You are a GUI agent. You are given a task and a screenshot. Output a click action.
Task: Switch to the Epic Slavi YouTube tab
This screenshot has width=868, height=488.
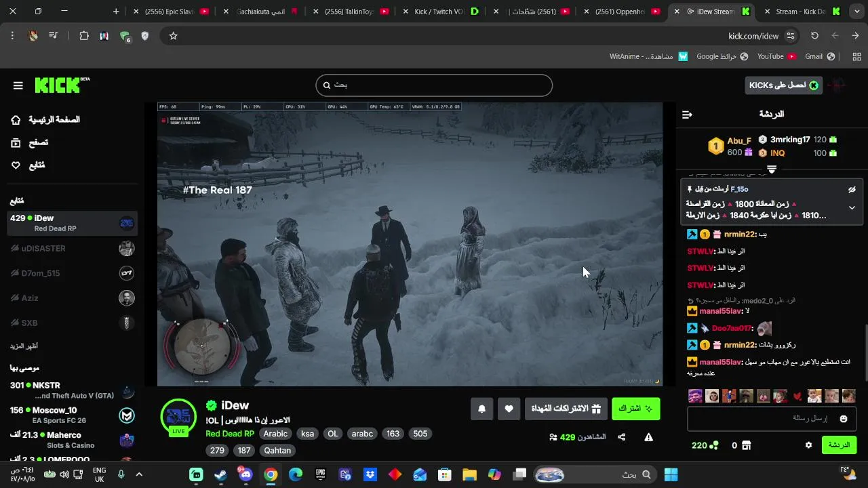pos(172,12)
